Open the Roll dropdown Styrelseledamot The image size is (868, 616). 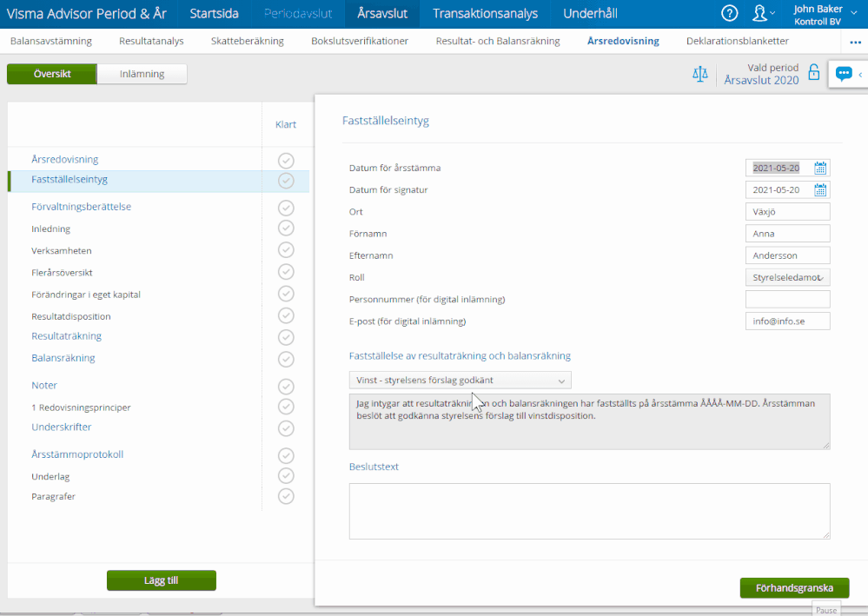(787, 278)
